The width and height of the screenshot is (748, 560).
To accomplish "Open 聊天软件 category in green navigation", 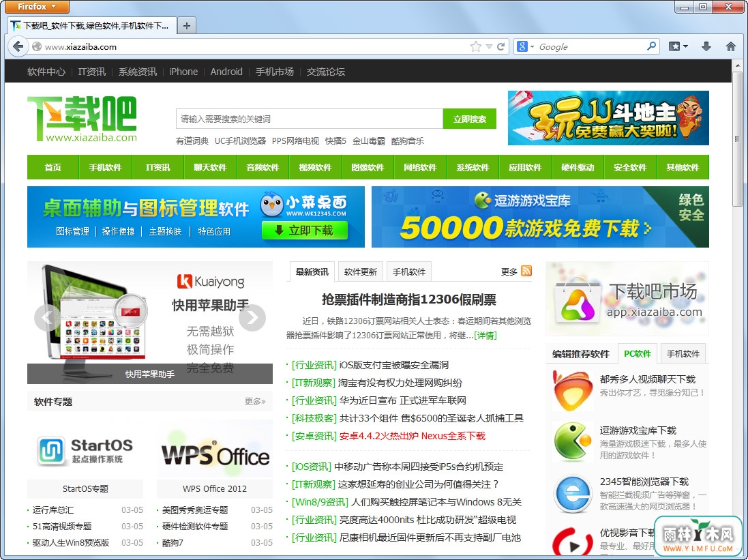I will click(211, 167).
